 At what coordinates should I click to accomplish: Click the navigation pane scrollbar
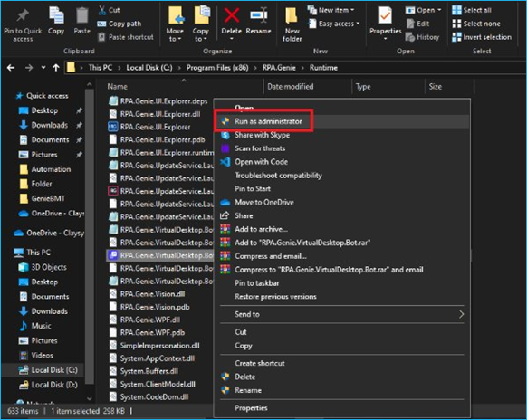[x=90, y=235]
